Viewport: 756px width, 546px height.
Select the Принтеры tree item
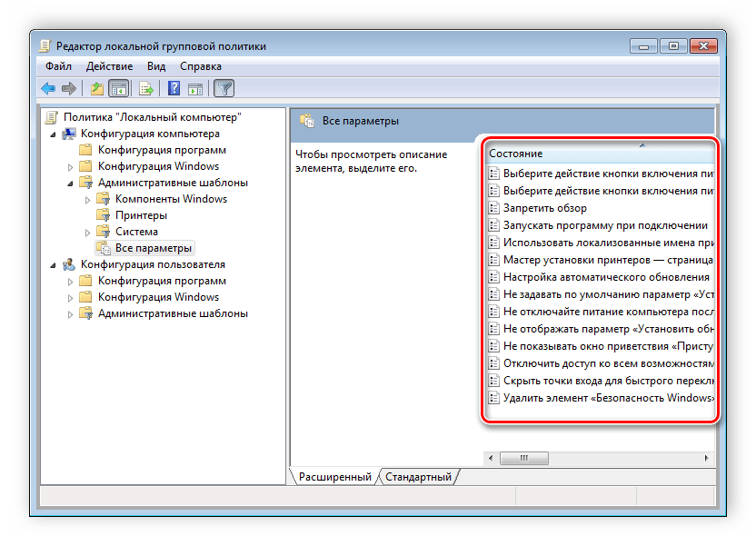tap(141, 215)
